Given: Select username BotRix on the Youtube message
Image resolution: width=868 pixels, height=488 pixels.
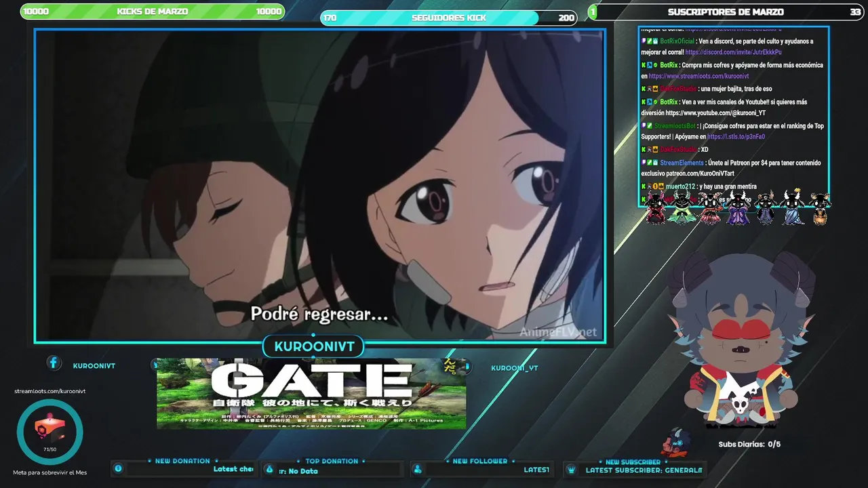Looking at the screenshot, I should [669, 102].
